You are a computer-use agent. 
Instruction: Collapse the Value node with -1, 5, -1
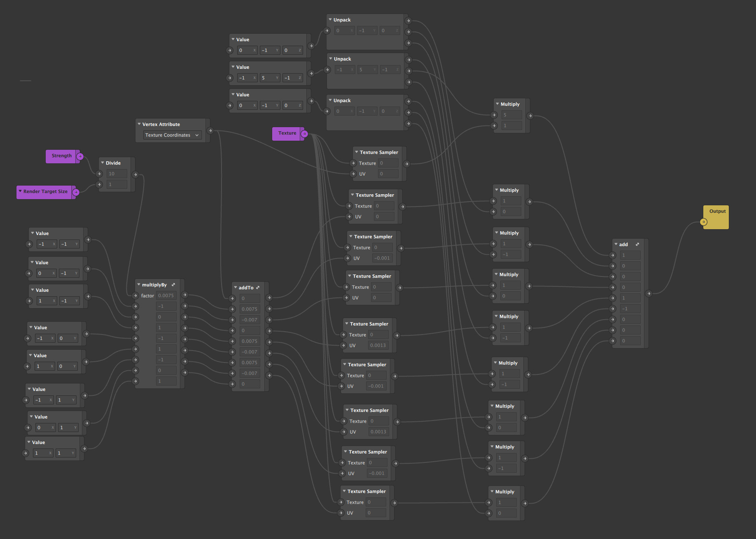[233, 67]
